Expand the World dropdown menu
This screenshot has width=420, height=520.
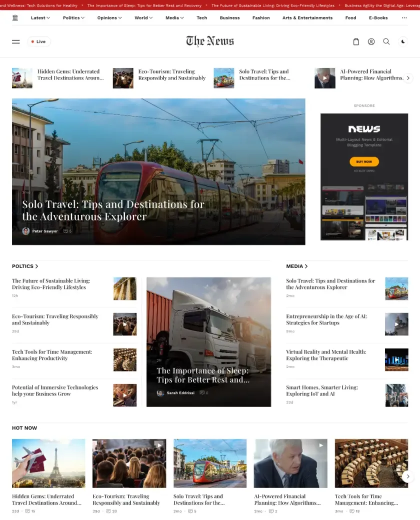pos(143,18)
